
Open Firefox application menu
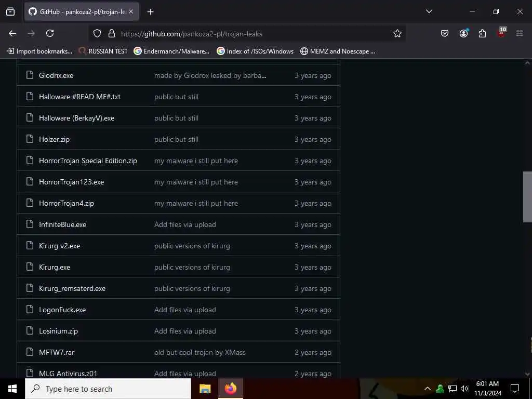(519, 33)
